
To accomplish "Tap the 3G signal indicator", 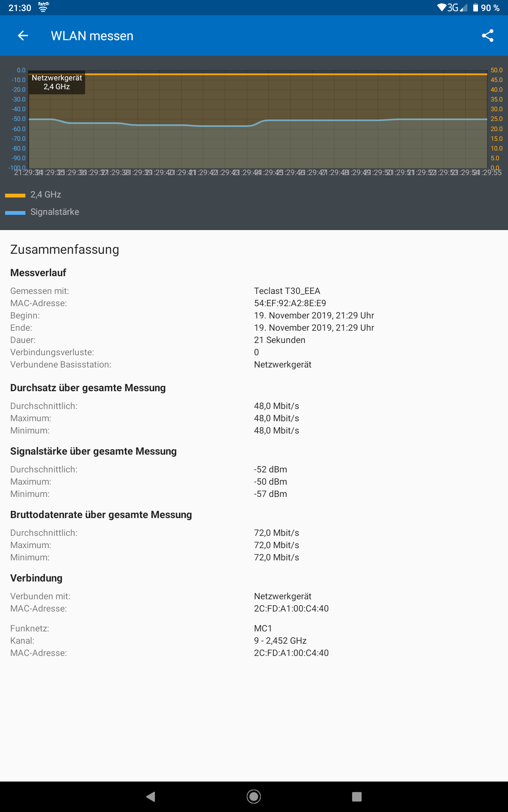I will (457, 8).
